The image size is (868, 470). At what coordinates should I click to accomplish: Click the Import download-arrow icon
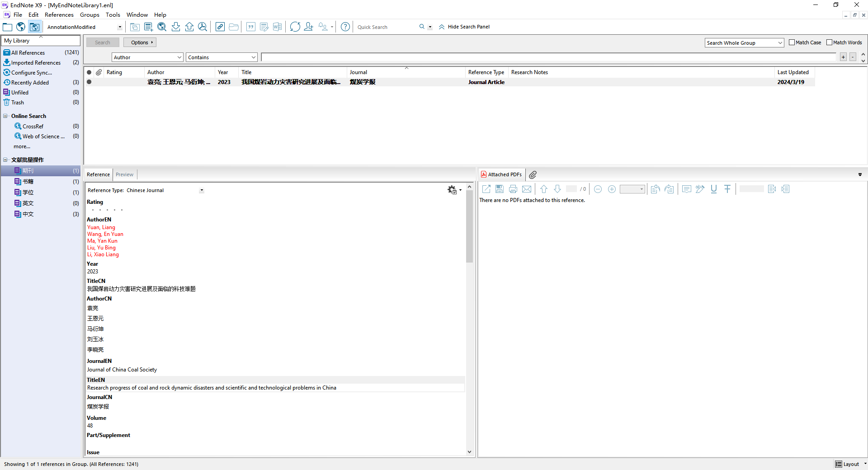pos(176,27)
